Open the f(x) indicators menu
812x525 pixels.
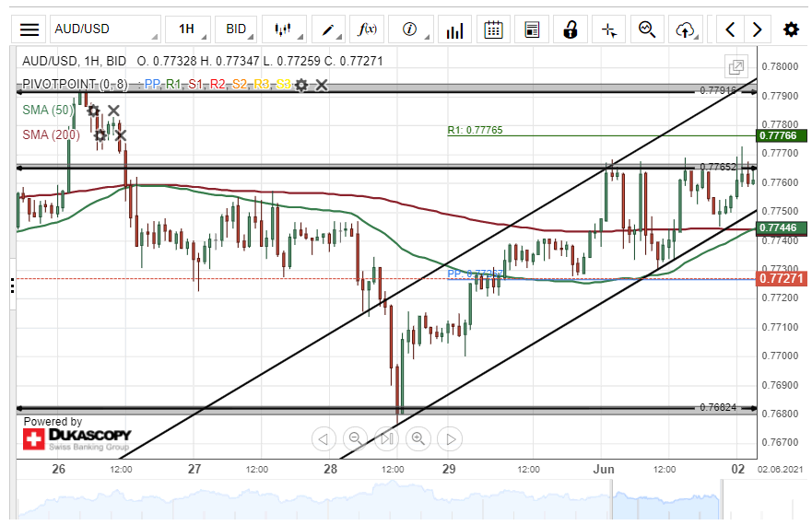click(368, 29)
